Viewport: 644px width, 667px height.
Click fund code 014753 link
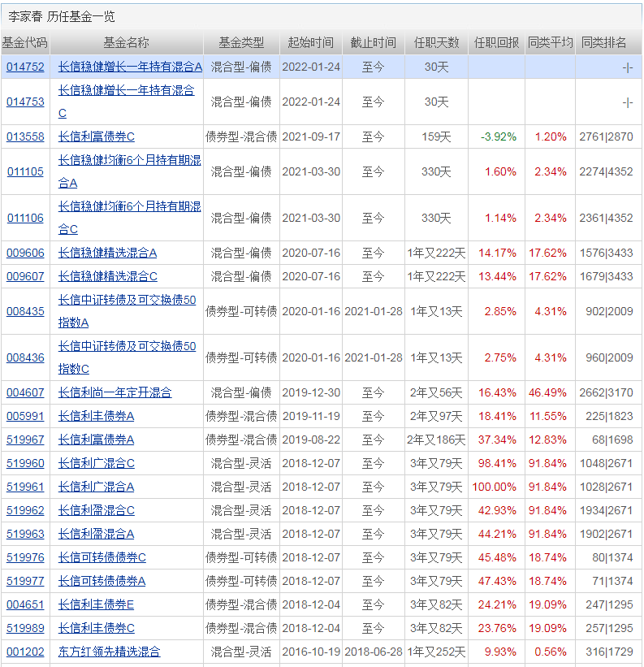[x=25, y=102]
